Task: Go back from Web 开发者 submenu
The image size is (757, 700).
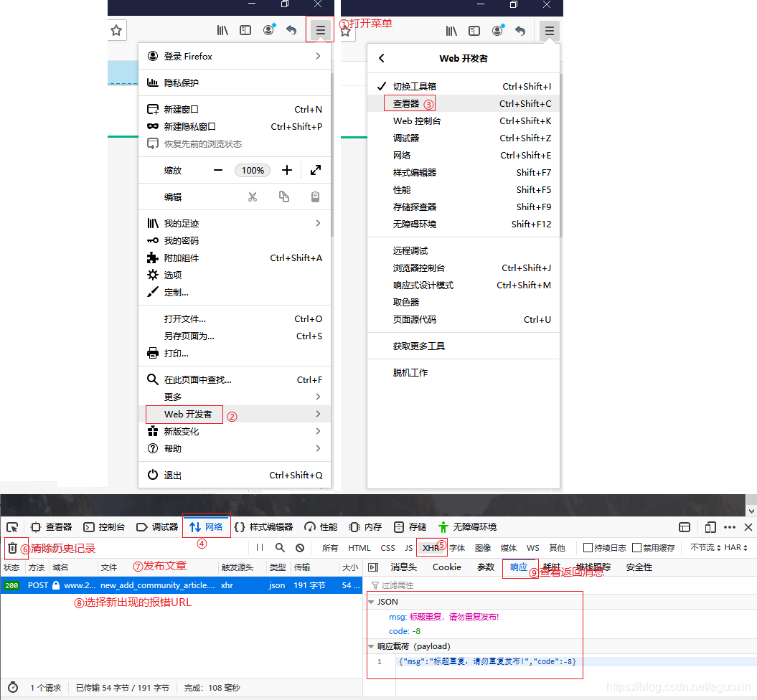Action: pos(382,58)
